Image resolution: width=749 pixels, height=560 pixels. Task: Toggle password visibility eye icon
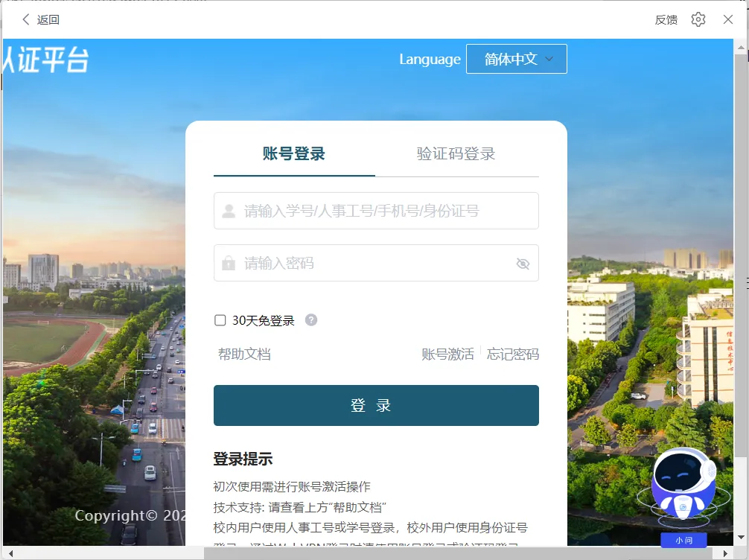(523, 264)
